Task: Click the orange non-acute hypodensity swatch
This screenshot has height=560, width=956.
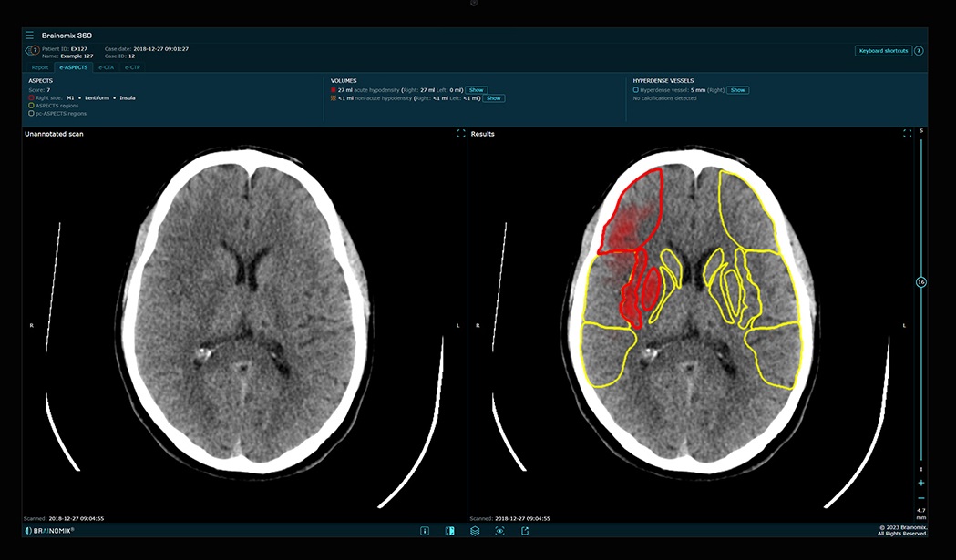Action: coord(334,97)
